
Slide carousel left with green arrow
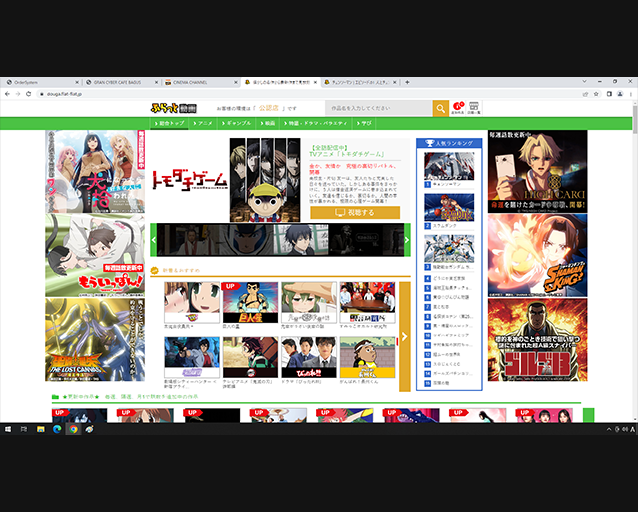pyautogui.click(x=154, y=240)
